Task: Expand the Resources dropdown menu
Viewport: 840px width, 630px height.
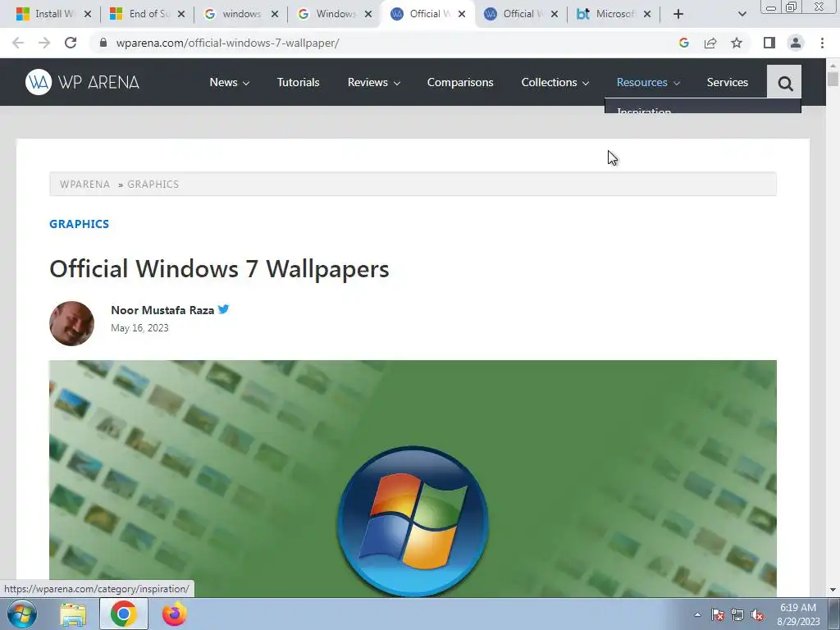Action: click(648, 82)
